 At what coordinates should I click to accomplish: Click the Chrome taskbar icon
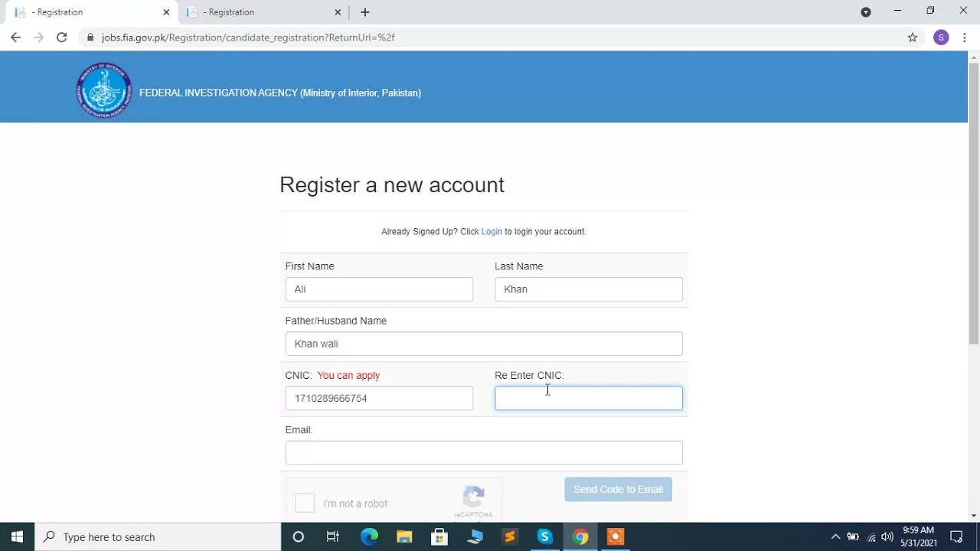tap(580, 536)
